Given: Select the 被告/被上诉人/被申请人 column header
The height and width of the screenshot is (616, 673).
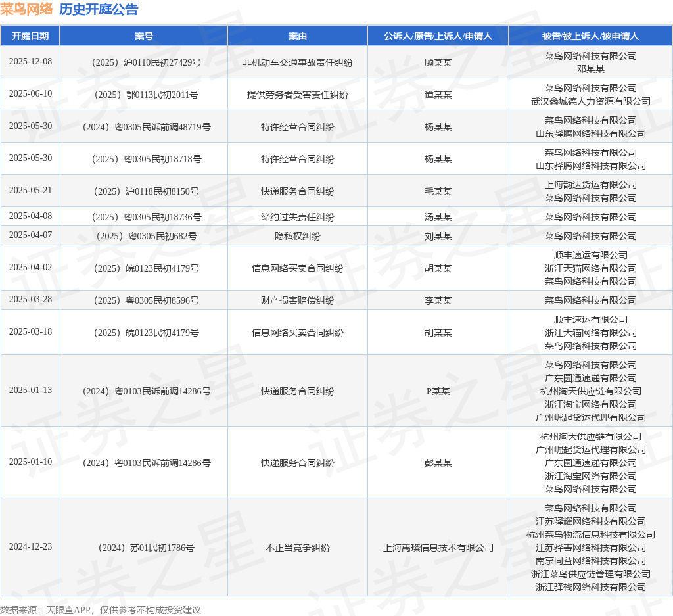Looking at the screenshot, I should [590, 36].
